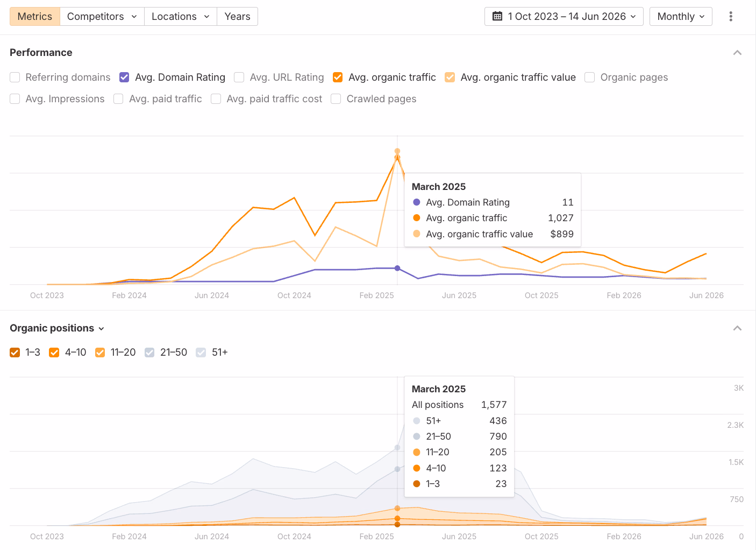
Task: Click the calendar icon in date range
Action: coord(497,17)
